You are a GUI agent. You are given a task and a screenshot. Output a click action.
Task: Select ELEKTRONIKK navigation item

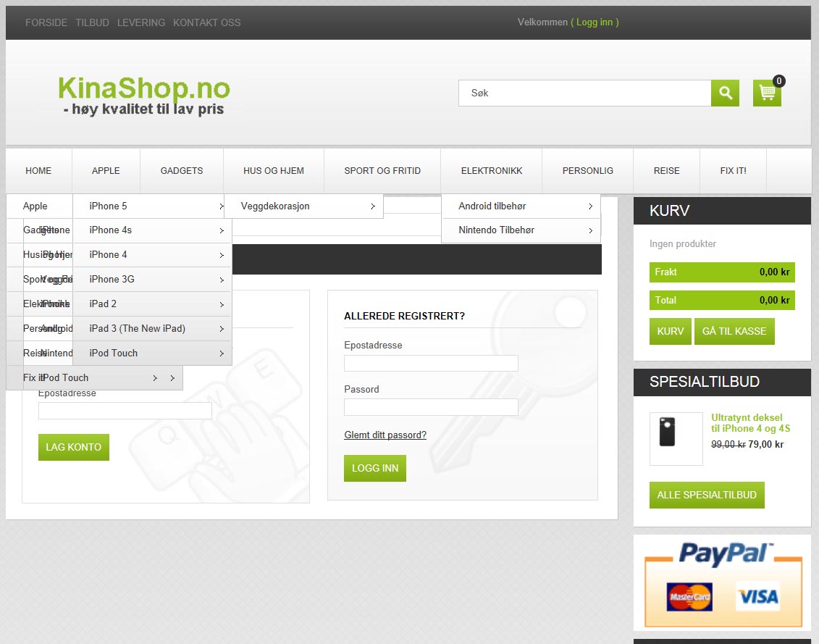pyautogui.click(x=492, y=171)
